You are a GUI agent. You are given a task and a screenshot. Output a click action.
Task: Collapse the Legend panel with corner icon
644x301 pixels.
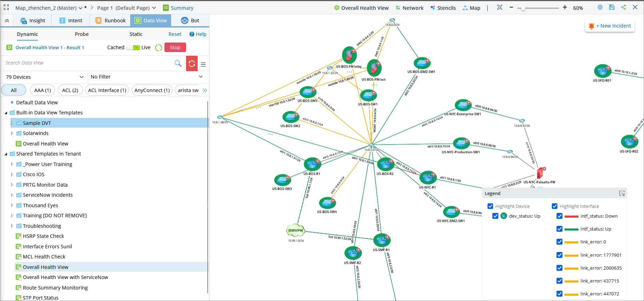(x=622, y=193)
